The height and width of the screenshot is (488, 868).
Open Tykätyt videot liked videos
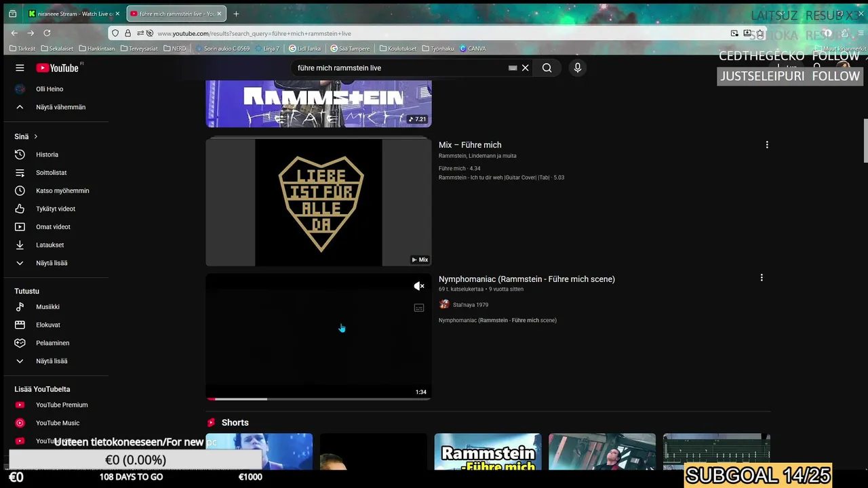(56, 209)
